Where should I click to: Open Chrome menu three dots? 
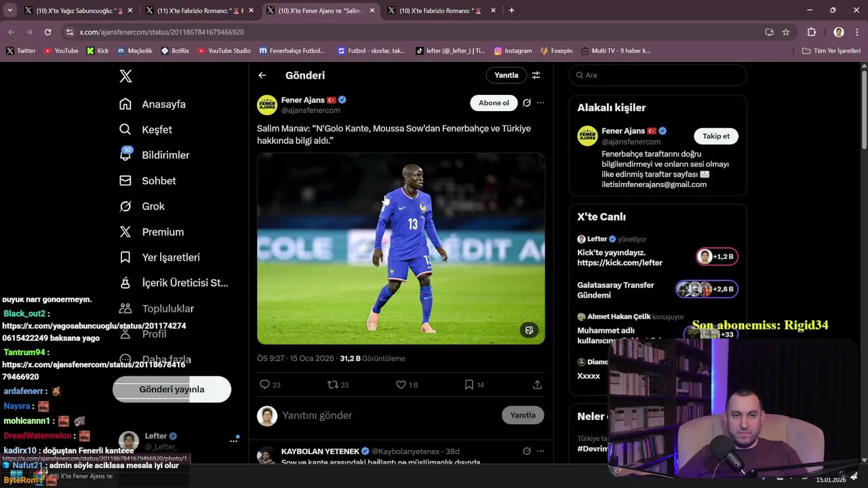tap(857, 32)
